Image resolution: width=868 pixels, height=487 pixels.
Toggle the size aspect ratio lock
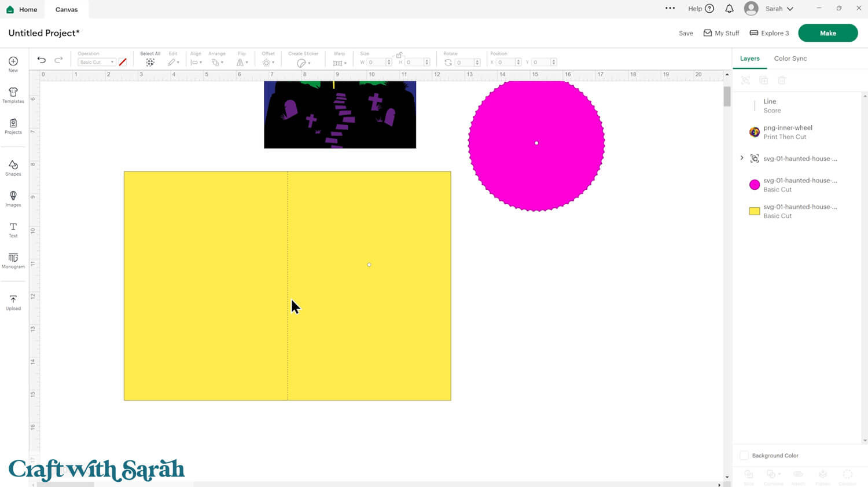pos(399,55)
